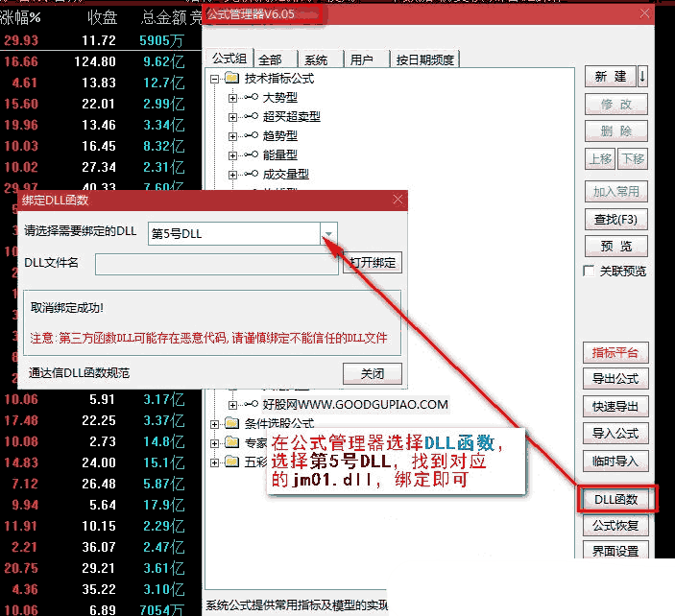Switch to the 全部 tab
Image resolution: width=675 pixels, height=616 pixels.
pos(270,59)
